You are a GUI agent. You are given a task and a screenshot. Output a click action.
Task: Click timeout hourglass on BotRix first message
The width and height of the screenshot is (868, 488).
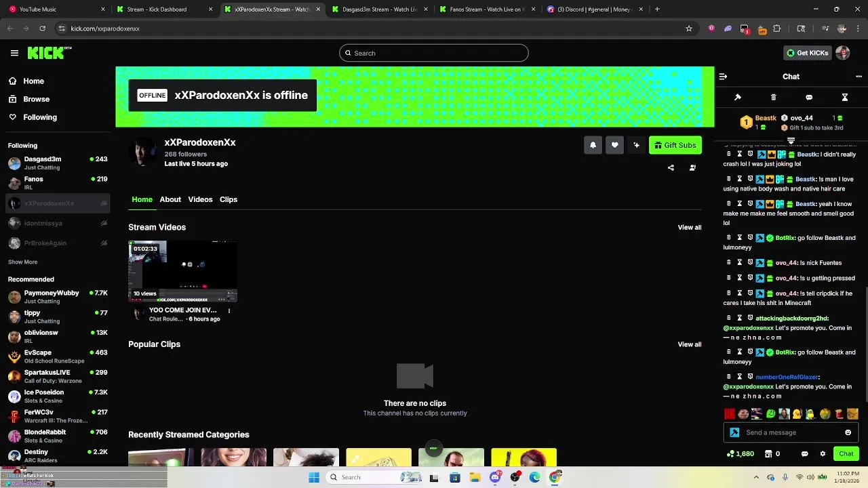[740, 238]
